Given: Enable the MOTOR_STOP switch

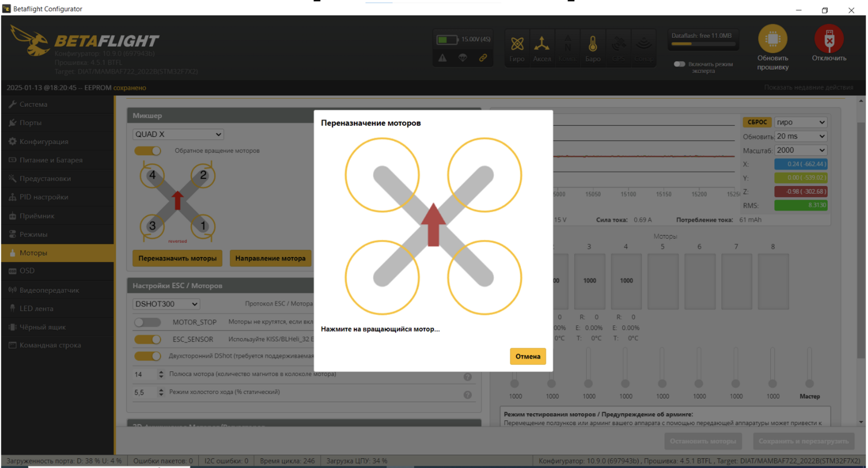Looking at the screenshot, I should pos(148,322).
